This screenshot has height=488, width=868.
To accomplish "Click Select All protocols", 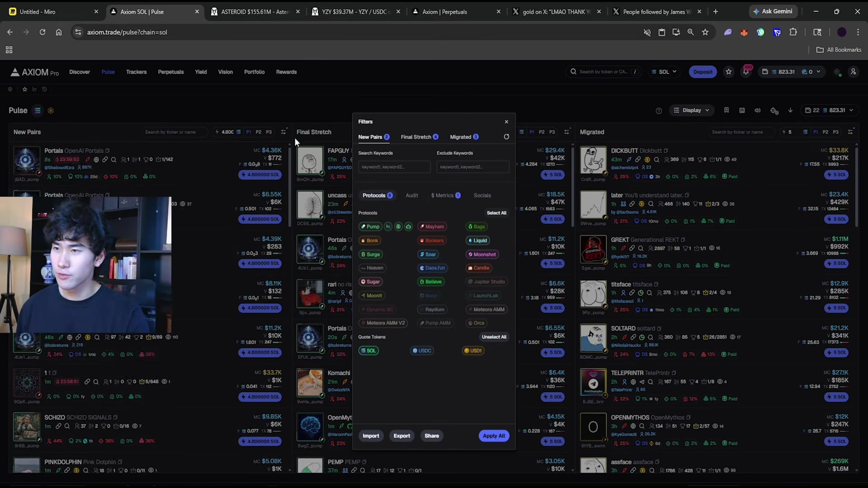I will pyautogui.click(x=496, y=213).
